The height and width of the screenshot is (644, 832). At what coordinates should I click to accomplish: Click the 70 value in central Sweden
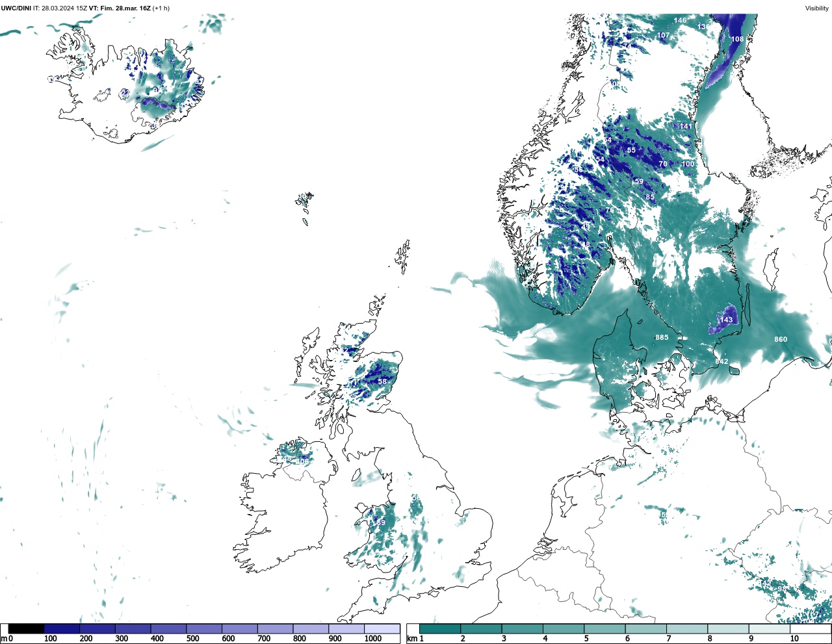(663, 164)
